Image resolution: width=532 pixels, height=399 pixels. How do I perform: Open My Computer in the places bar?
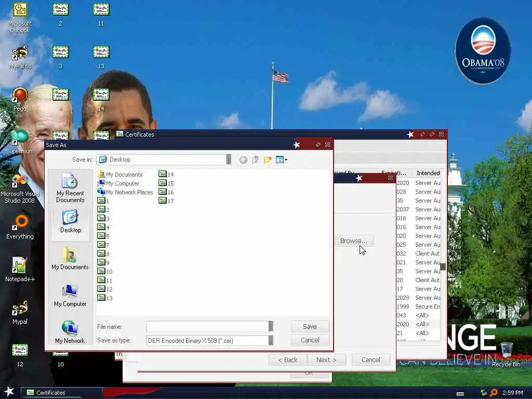[70, 296]
